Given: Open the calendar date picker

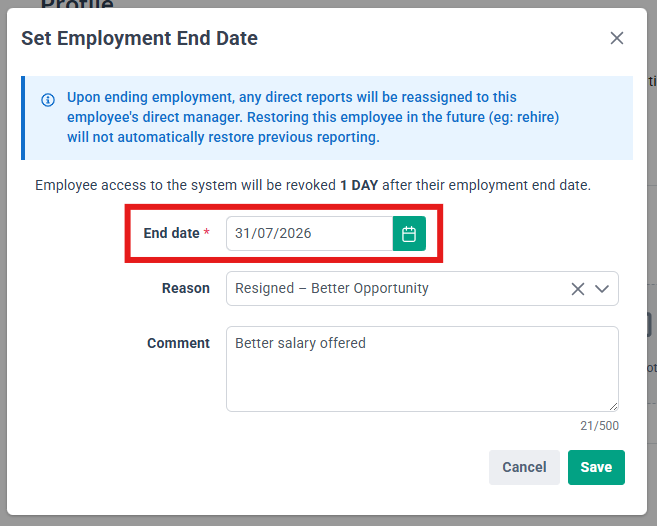Looking at the screenshot, I should [409, 233].
